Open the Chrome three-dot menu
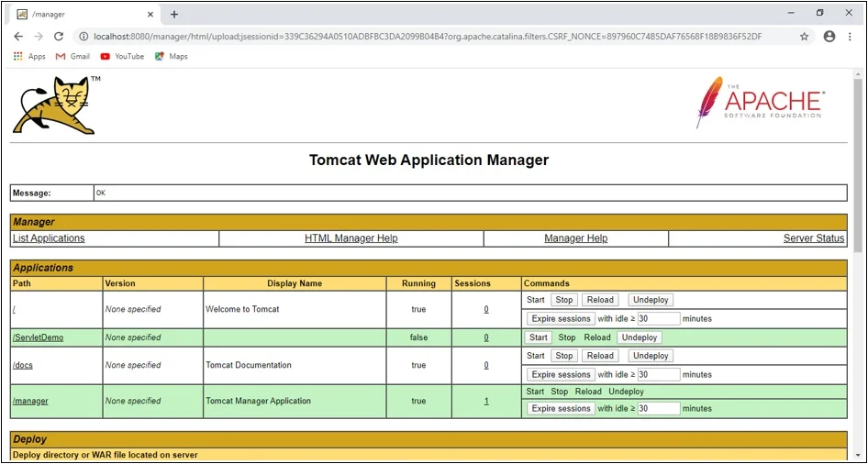This screenshot has width=868, height=464. pyautogui.click(x=851, y=37)
